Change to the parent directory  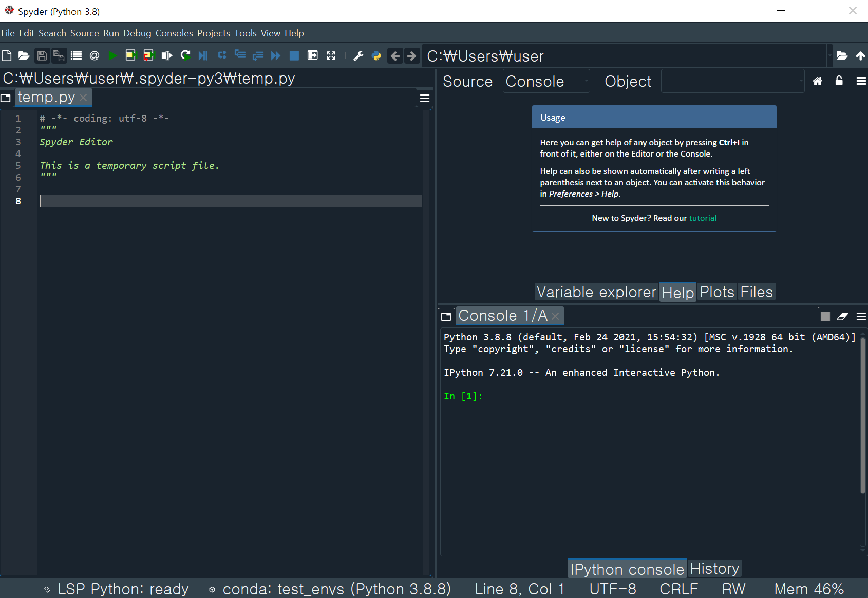tap(860, 55)
